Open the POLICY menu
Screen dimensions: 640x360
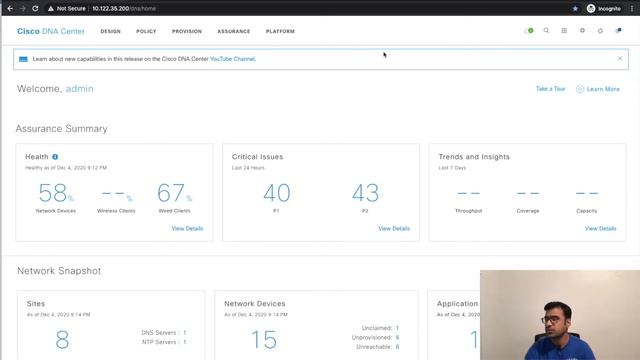pyautogui.click(x=146, y=31)
